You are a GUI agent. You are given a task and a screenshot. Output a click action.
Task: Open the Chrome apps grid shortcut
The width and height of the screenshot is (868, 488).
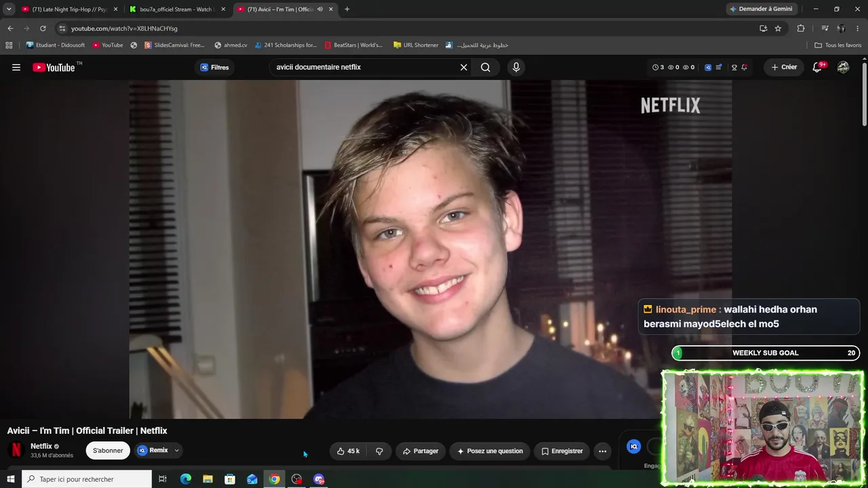[9, 45]
